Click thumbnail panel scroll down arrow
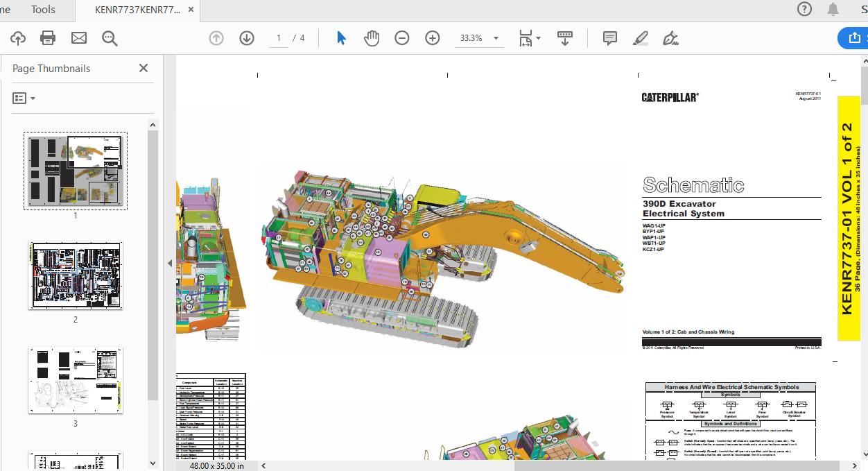 [153, 463]
